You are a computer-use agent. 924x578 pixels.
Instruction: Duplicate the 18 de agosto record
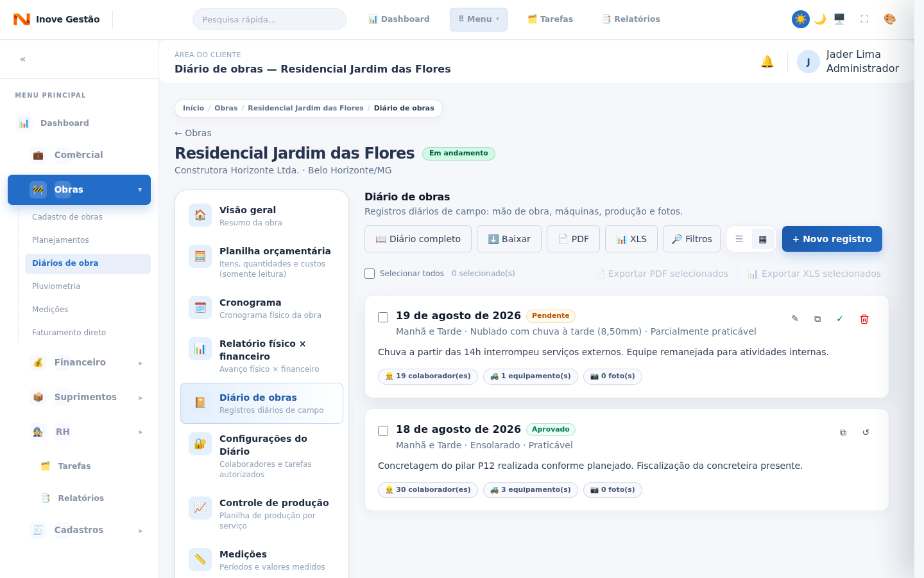[843, 432]
